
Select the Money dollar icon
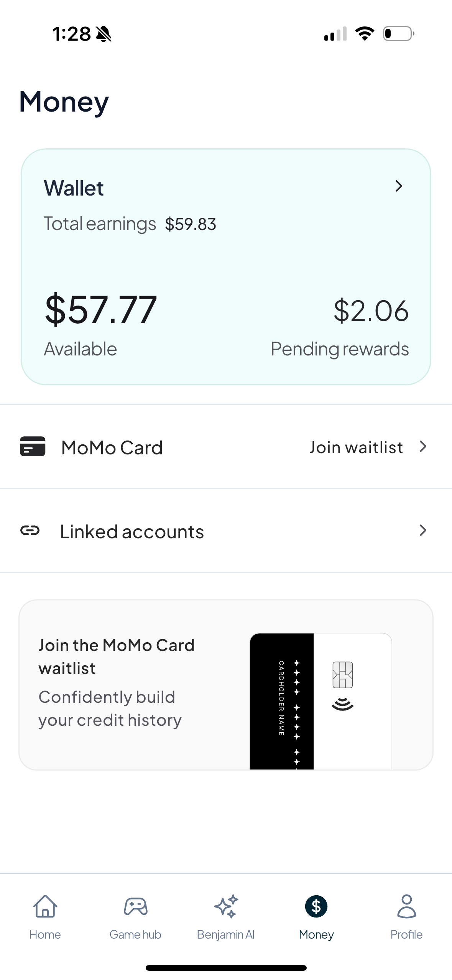[x=316, y=906]
